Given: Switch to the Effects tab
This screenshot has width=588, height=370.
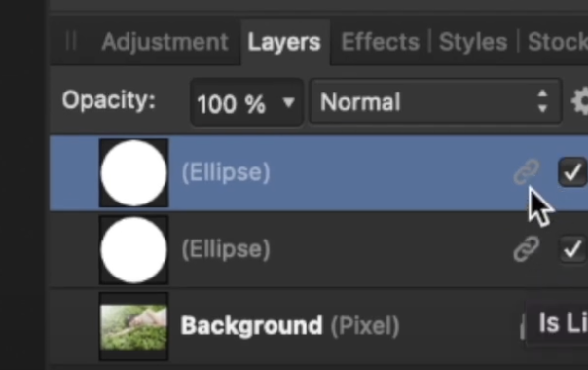Looking at the screenshot, I should (380, 41).
